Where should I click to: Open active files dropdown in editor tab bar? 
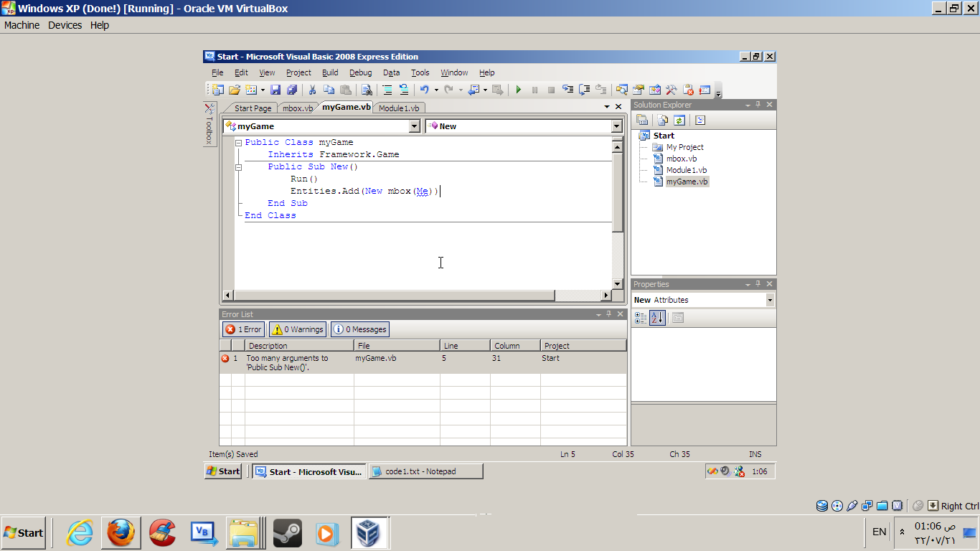click(607, 107)
